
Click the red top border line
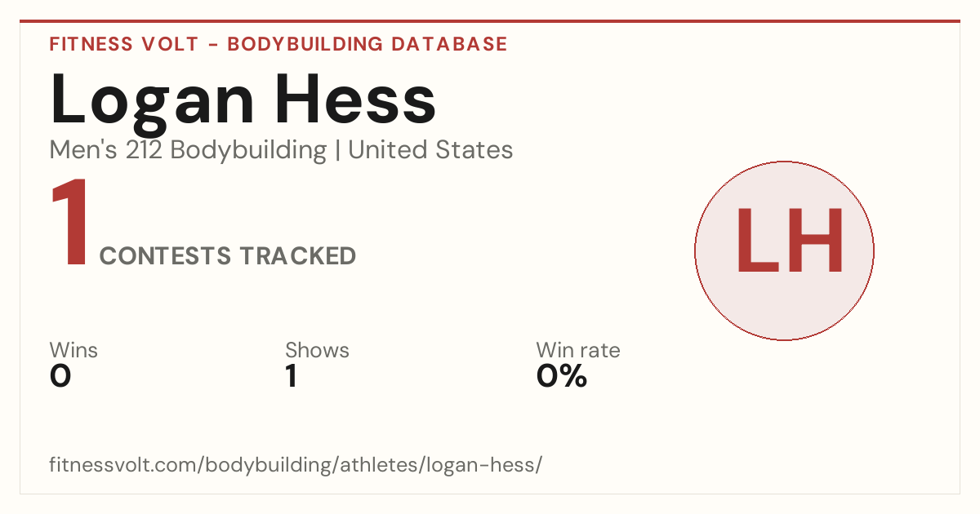(x=490, y=21)
